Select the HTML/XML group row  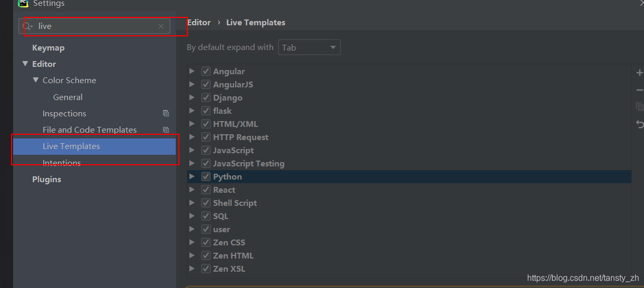click(409, 124)
